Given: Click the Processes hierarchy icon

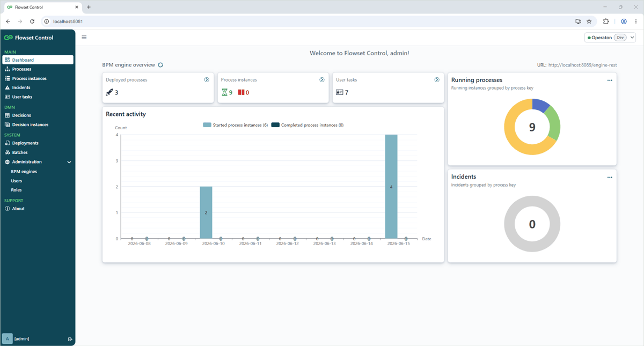Looking at the screenshot, I should coord(7,69).
